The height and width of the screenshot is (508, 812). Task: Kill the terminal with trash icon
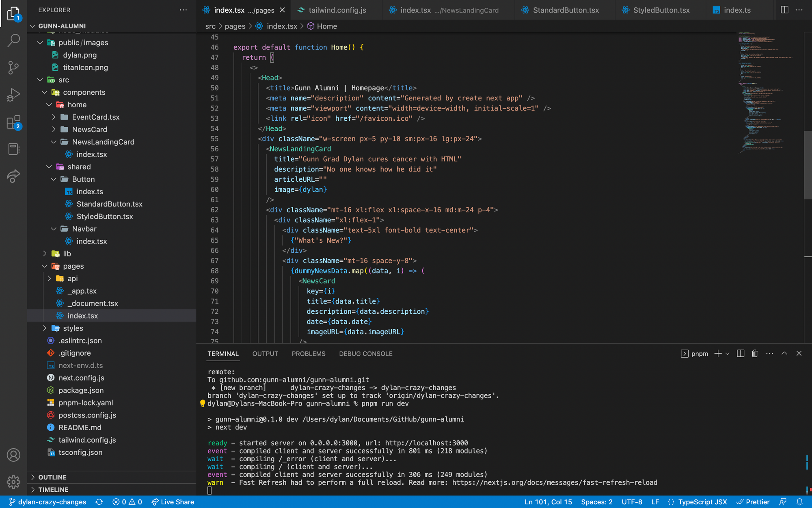coord(755,354)
